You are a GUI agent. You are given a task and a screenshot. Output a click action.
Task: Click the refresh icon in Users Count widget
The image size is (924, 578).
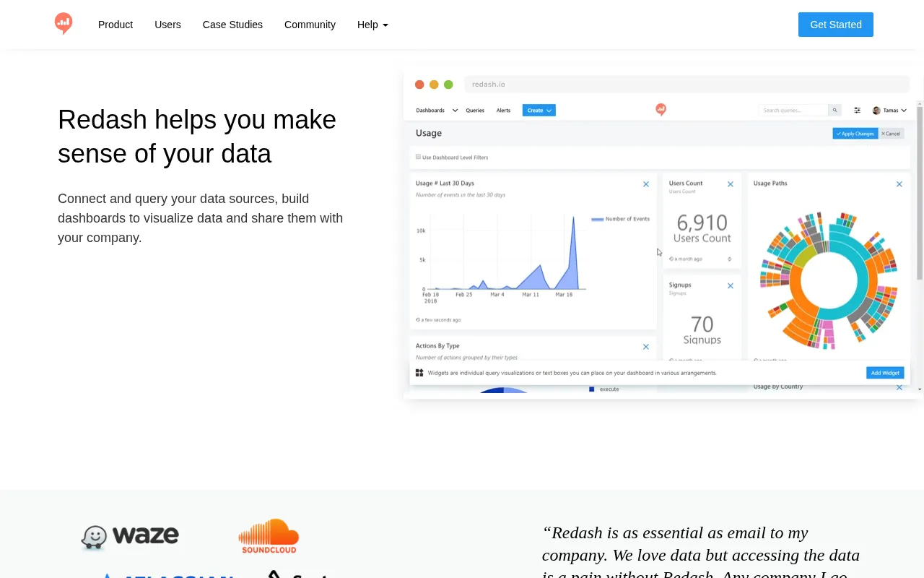tap(729, 259)
